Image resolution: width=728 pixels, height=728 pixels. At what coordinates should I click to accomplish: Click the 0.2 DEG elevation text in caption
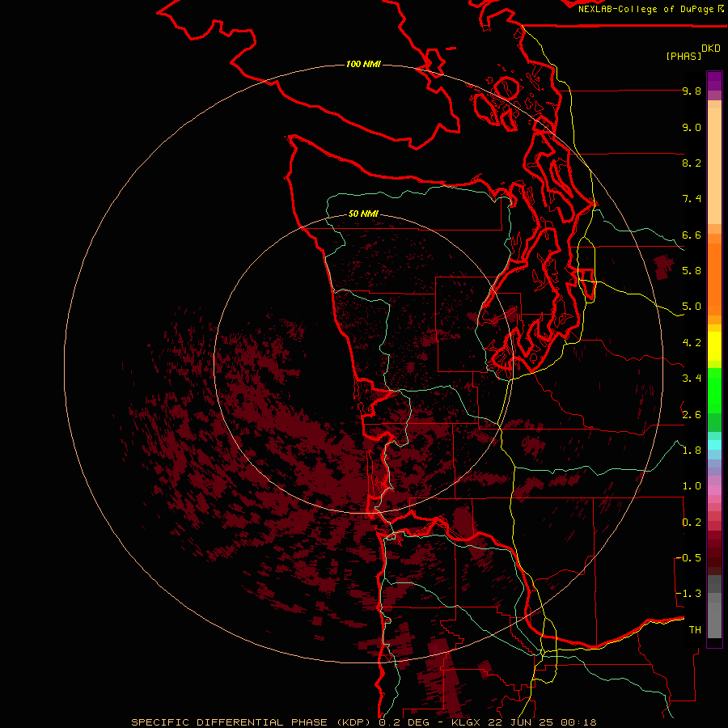point(404,722)
